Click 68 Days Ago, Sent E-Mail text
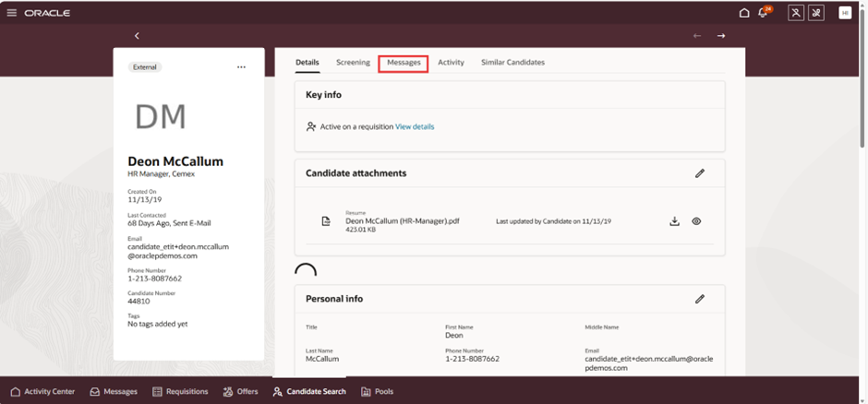The width and height of the screenshot is (868, 404). (x=169, y=223)
